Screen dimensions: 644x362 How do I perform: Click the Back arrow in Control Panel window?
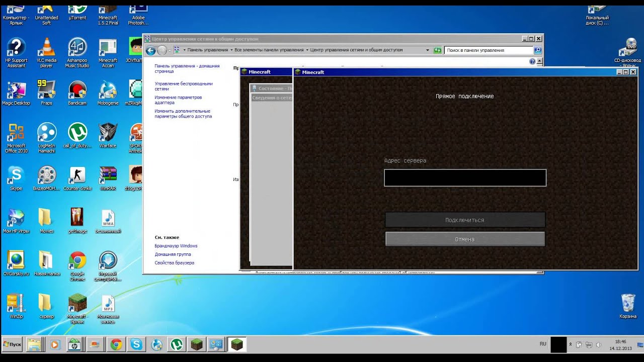click(x=150, y=50)
